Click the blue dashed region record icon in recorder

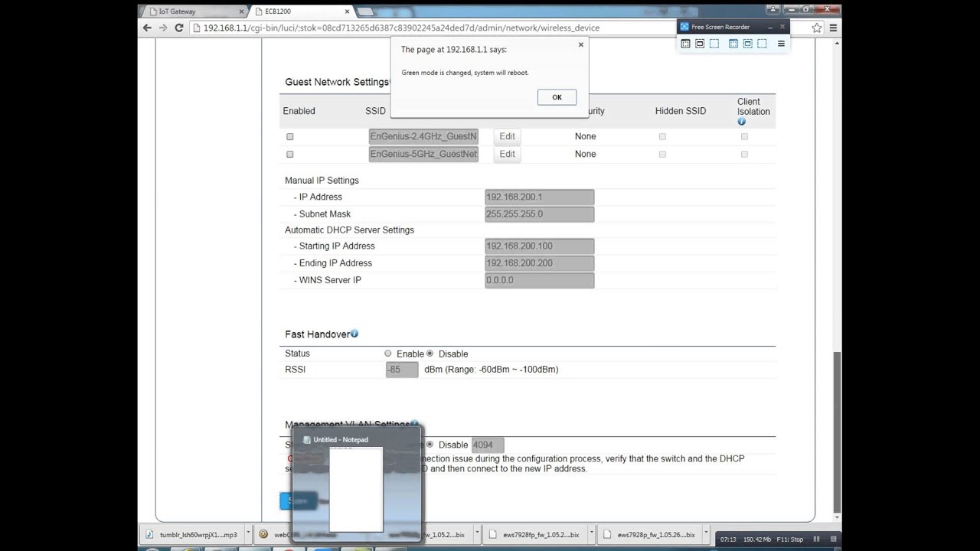(x=762, y=44)
